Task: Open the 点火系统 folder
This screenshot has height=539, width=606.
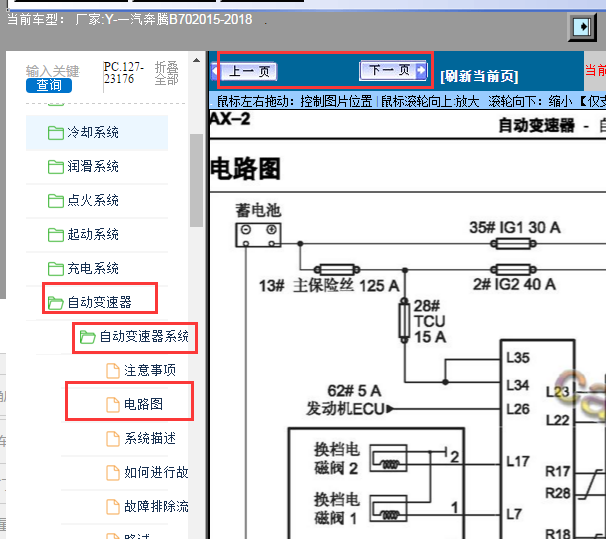Action: [97, 201]
